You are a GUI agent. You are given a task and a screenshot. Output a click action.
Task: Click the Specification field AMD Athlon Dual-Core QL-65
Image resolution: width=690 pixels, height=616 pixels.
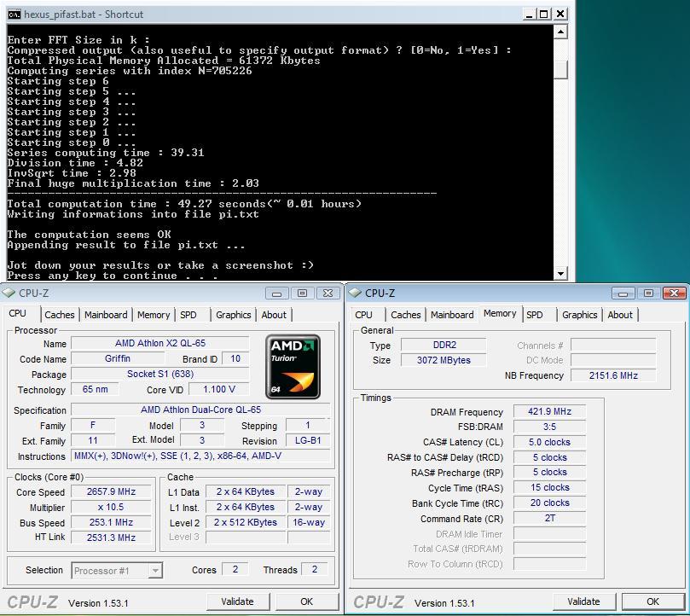click(200, 410)
